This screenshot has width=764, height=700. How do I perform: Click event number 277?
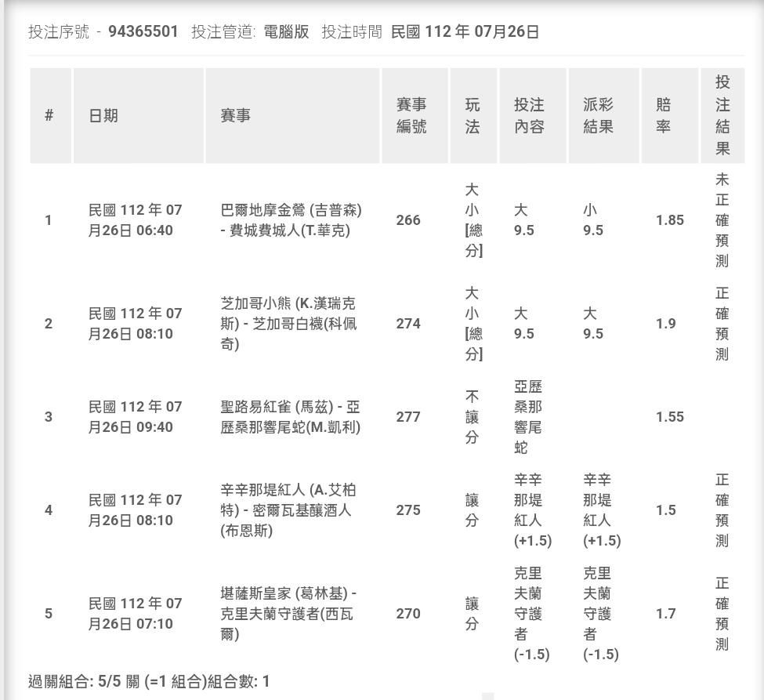point(408,417)
